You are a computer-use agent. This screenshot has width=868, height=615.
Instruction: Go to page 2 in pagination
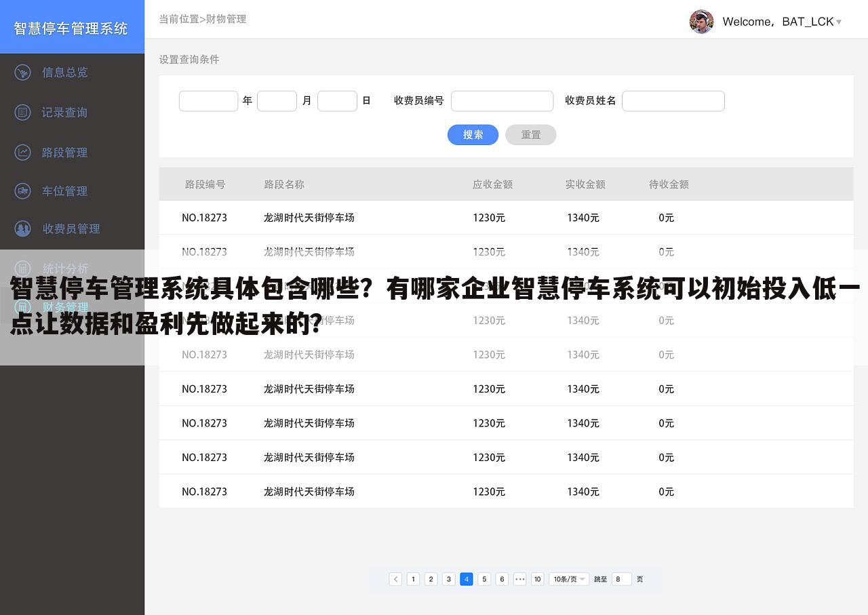click(x=431, y=579)
